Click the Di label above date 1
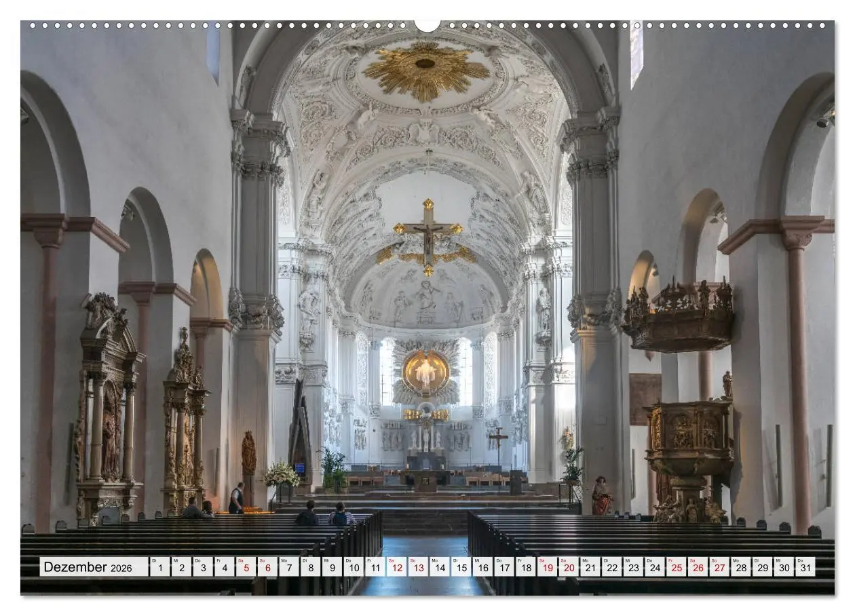Image resolution: width=855 pixels, height=616 pixels. 154,560
